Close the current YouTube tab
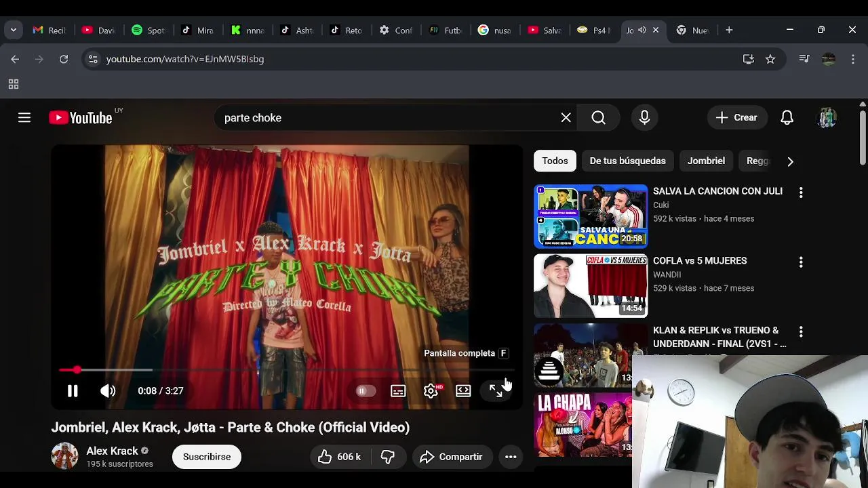The image size is (868, 488). tap(656, 30)
